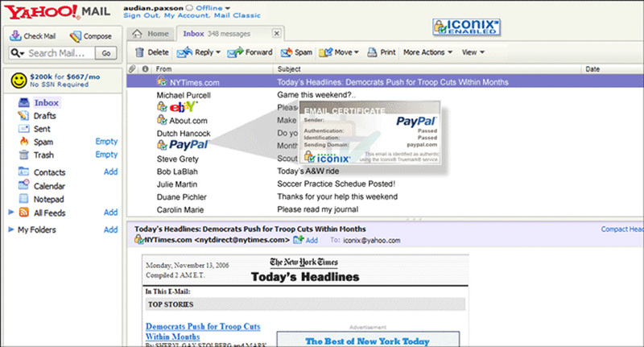Mark message as Spam
This screenshot has width=644, height=347.
(296, 52)
